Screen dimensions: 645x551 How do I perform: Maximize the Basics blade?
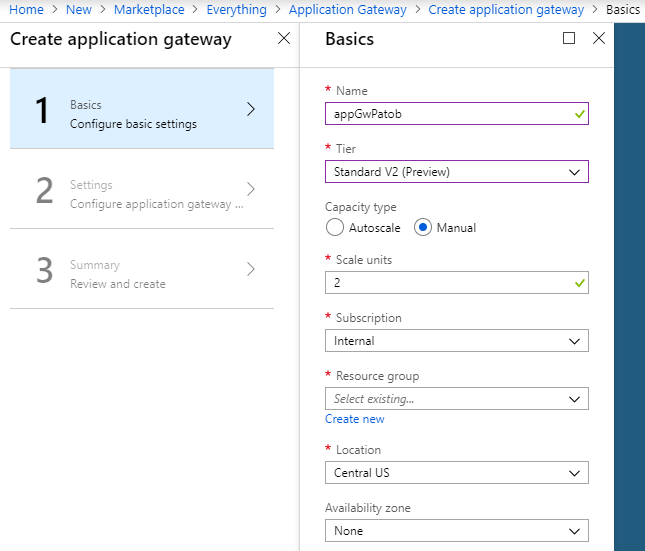569,38
